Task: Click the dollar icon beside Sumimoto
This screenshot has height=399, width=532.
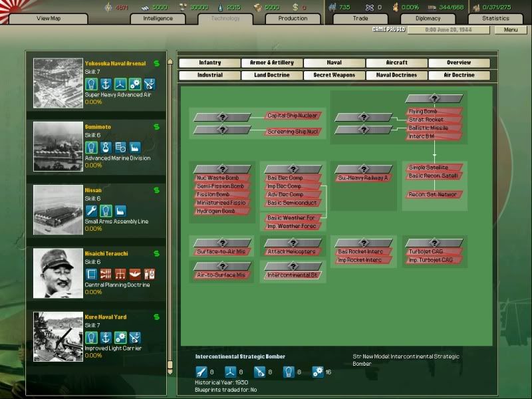Action: tap(156, 127)
